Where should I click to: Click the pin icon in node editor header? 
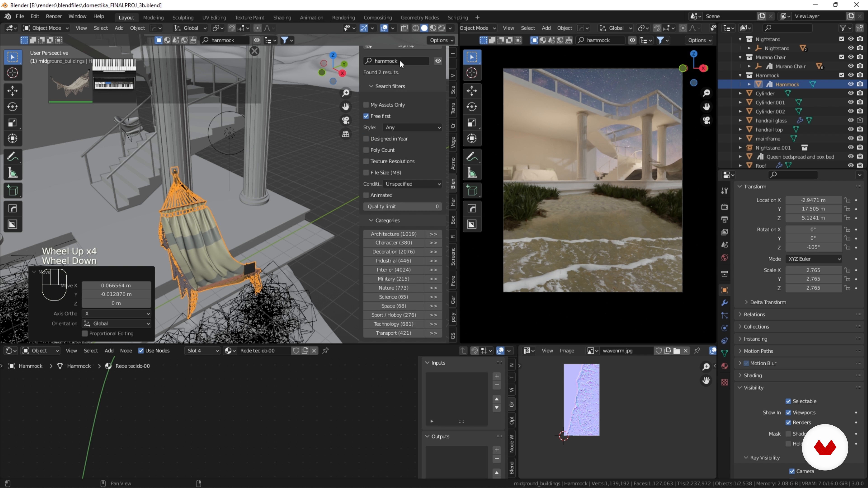325,351
